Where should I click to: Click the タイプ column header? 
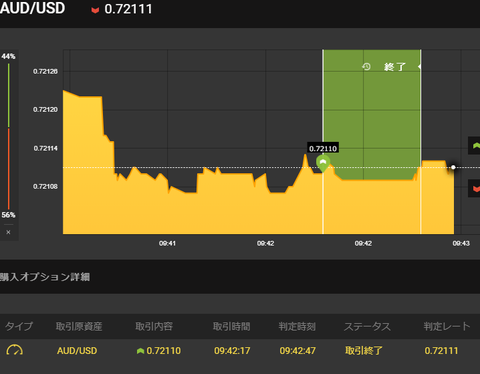point(19,326)
